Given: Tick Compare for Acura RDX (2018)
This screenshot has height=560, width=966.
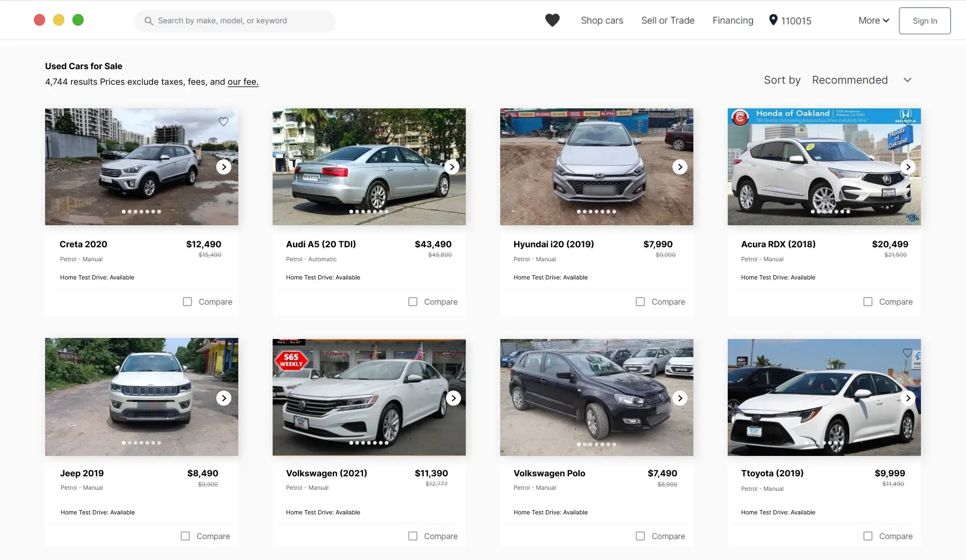Looking at the screenshot, I should click(868, 302).
